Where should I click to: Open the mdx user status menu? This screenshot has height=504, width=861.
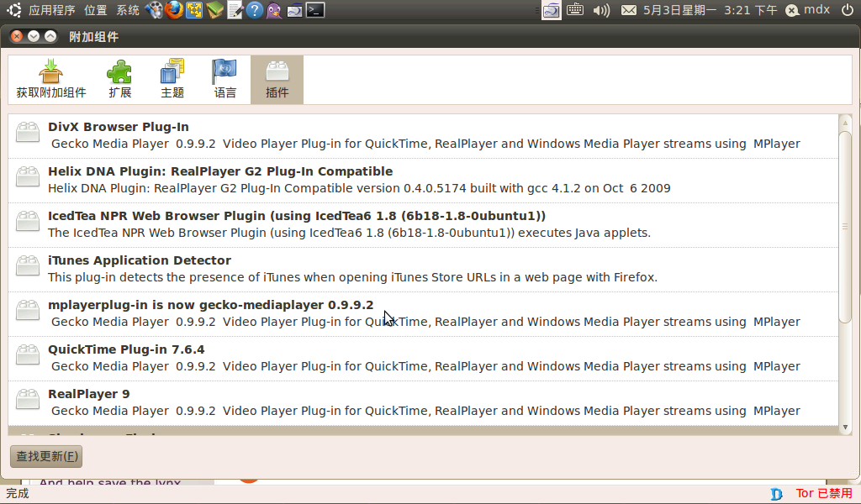(807, 10)
